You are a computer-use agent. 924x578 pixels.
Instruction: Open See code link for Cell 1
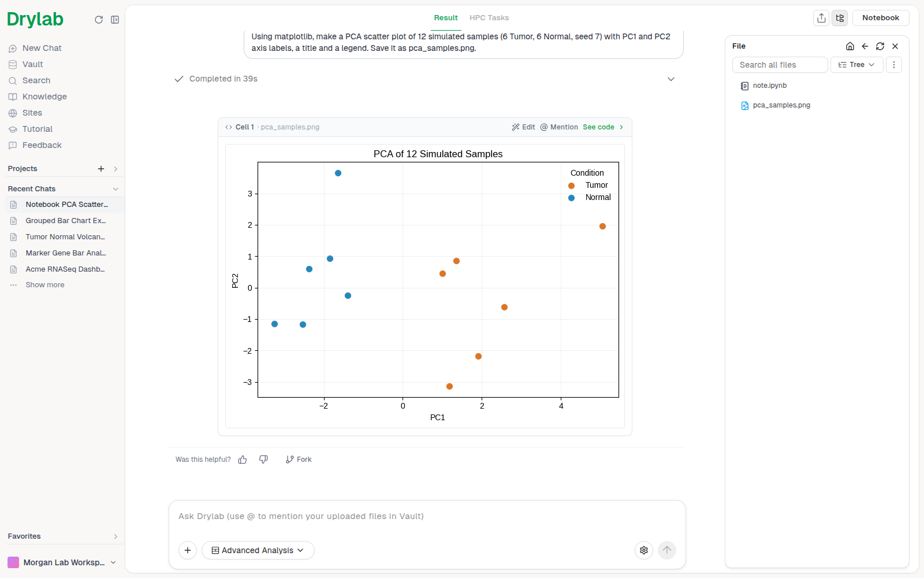603,127
